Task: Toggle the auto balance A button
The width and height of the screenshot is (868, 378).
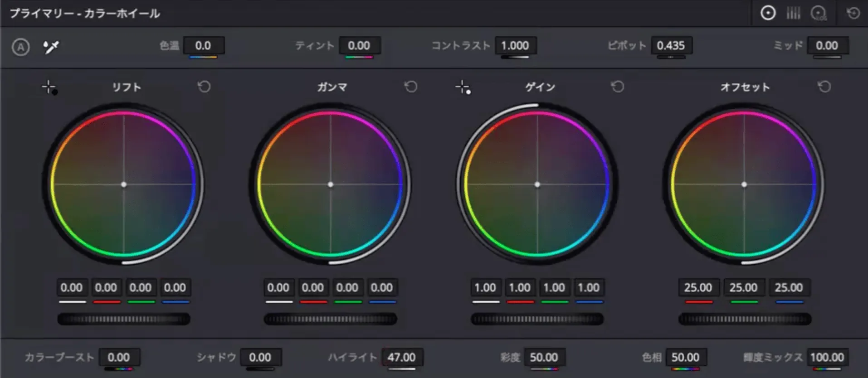Action: [x=21, y=47]
